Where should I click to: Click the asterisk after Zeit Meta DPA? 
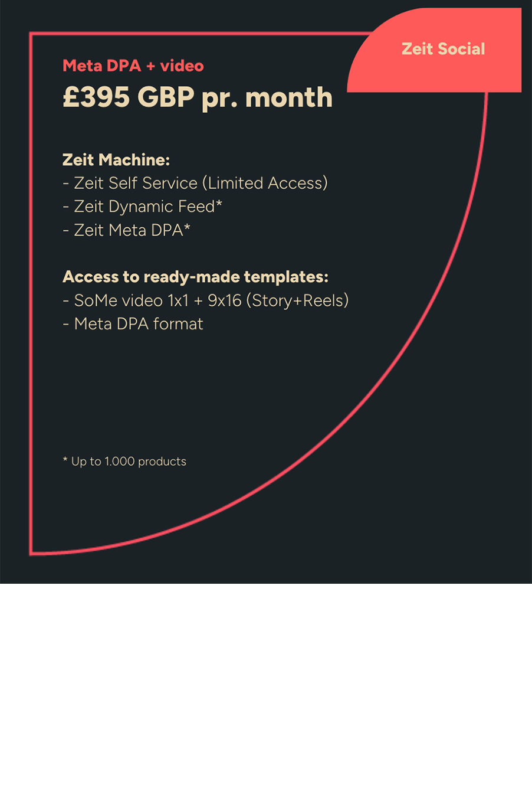pos(187,227)
